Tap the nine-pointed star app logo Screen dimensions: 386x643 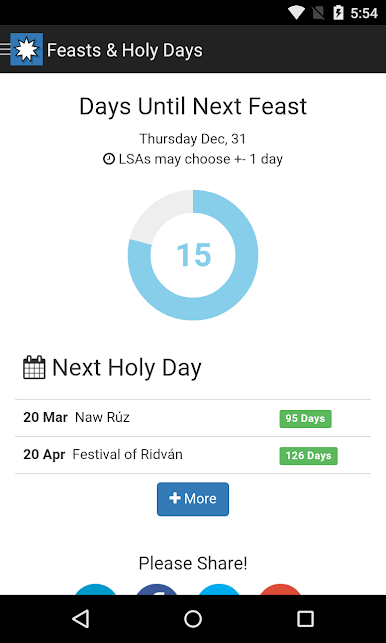(x=27, y=49)
